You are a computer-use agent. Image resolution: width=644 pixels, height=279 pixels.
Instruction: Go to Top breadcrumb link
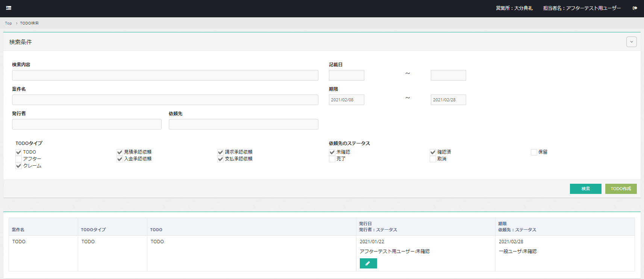point(8,23)
